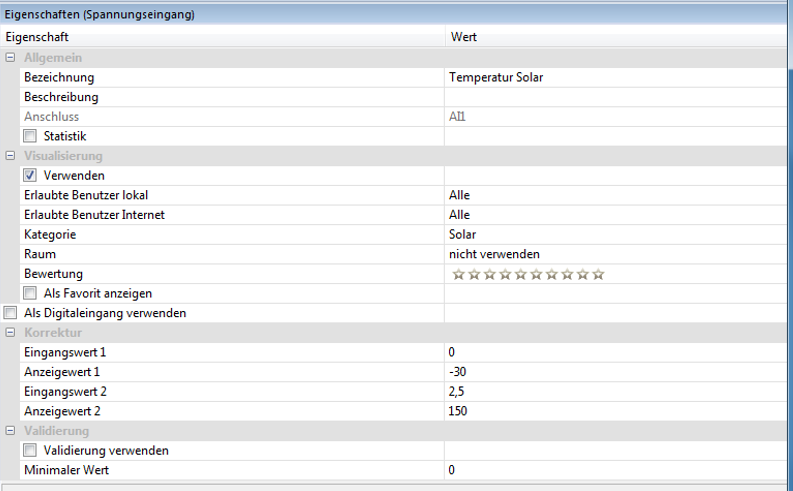The image size is (793, 491).
Task: Uncheck the Verwenden checkbox
Action: click(x=30, y=176)
